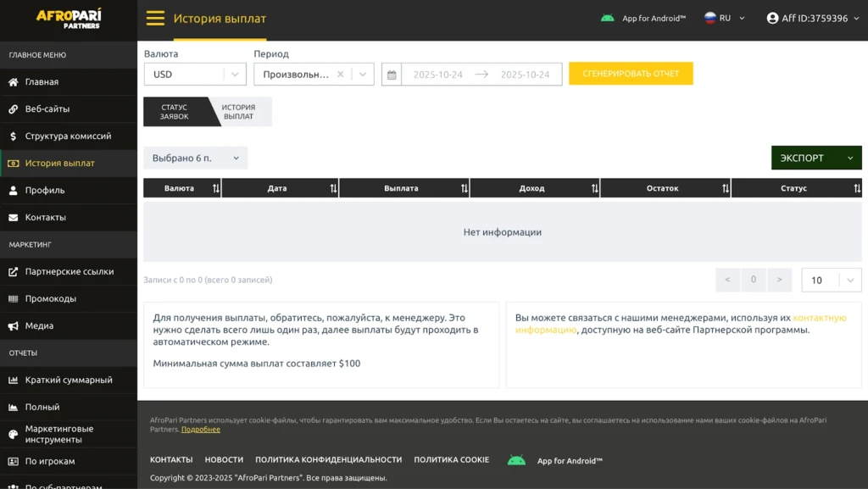Clear the Произвольн period selection
This screenshot has height=489, width=868.
tap(341, 74)
